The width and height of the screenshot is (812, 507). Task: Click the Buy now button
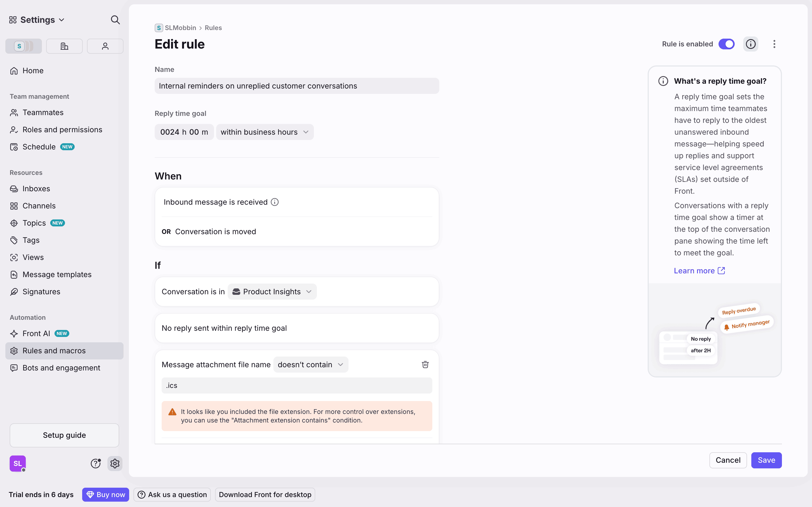(106, 495)
